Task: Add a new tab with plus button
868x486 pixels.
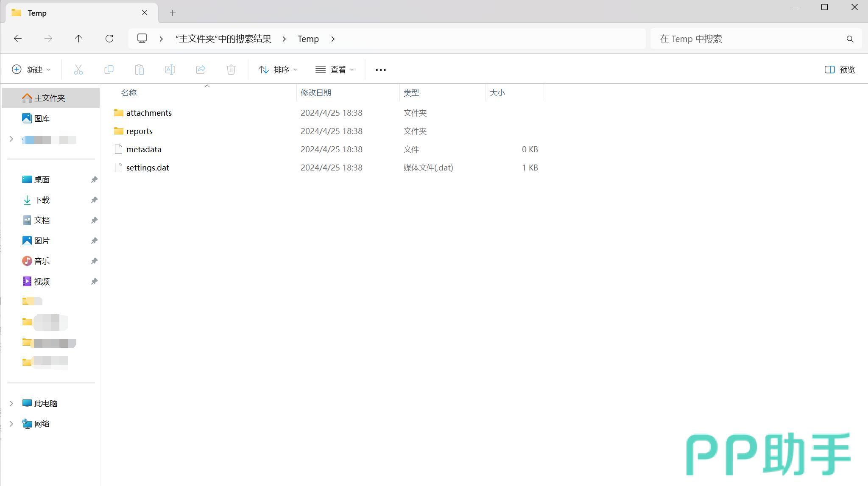Action: (x=173, y=13)
